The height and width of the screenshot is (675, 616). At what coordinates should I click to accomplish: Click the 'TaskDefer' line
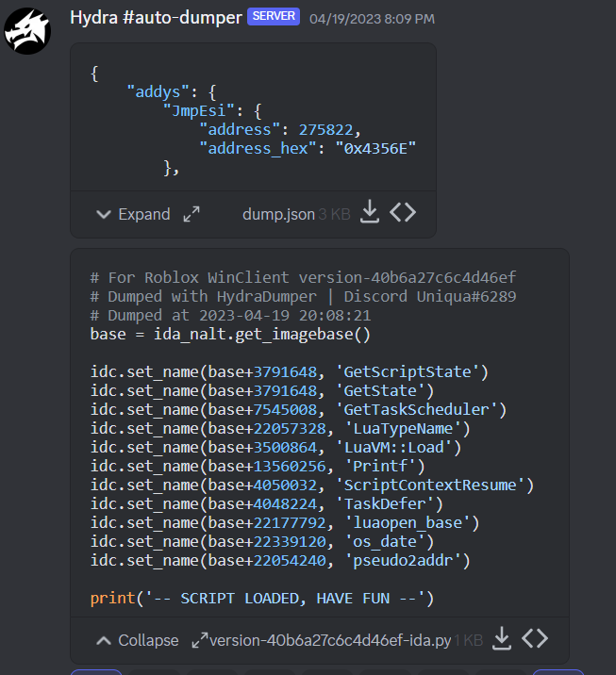[267, 504]
